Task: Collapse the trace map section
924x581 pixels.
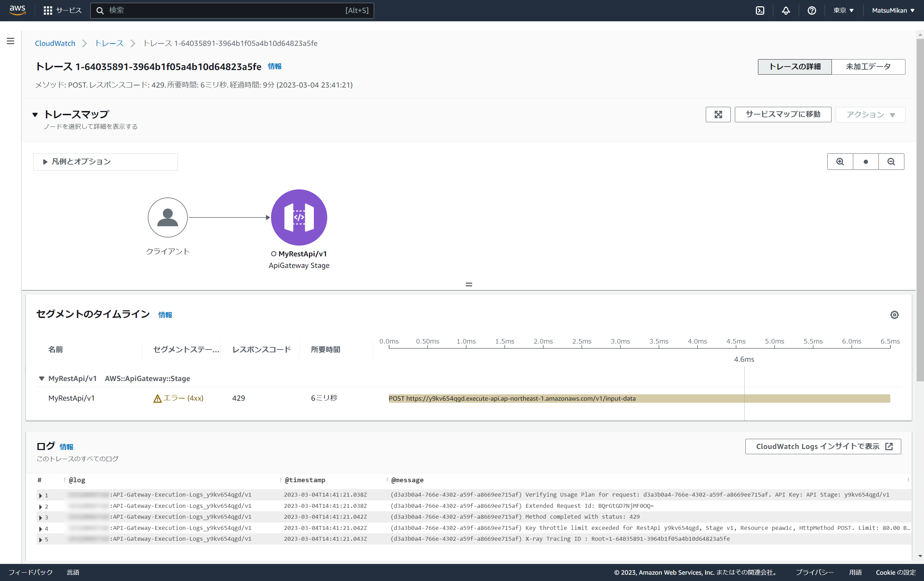Action: 35,115
